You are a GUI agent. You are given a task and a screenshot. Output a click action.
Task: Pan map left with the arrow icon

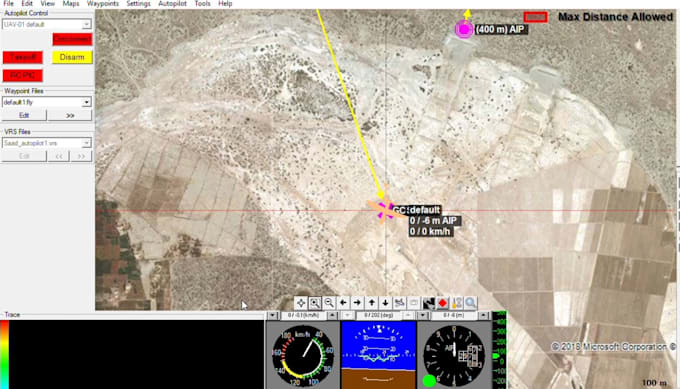click(x=343, y=303)
